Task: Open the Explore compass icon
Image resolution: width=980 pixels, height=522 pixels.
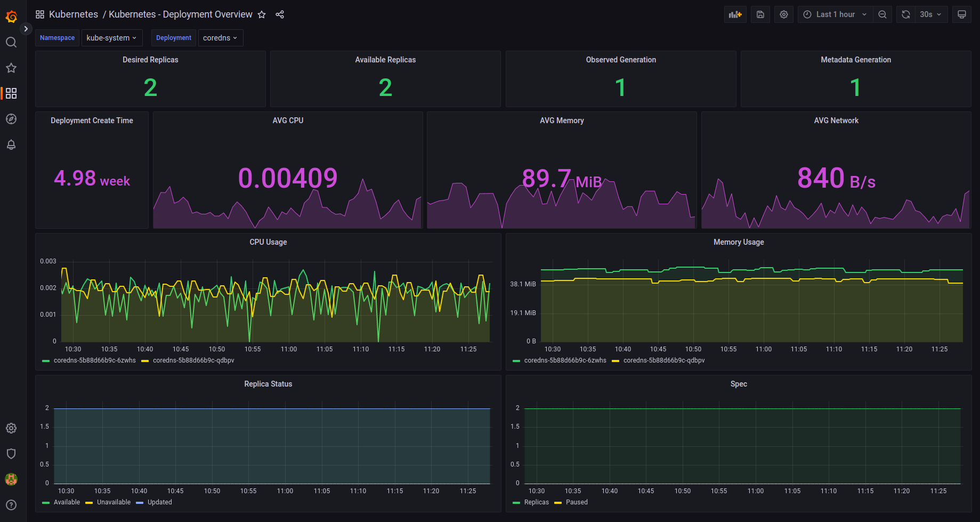Action: coord(11,119)
